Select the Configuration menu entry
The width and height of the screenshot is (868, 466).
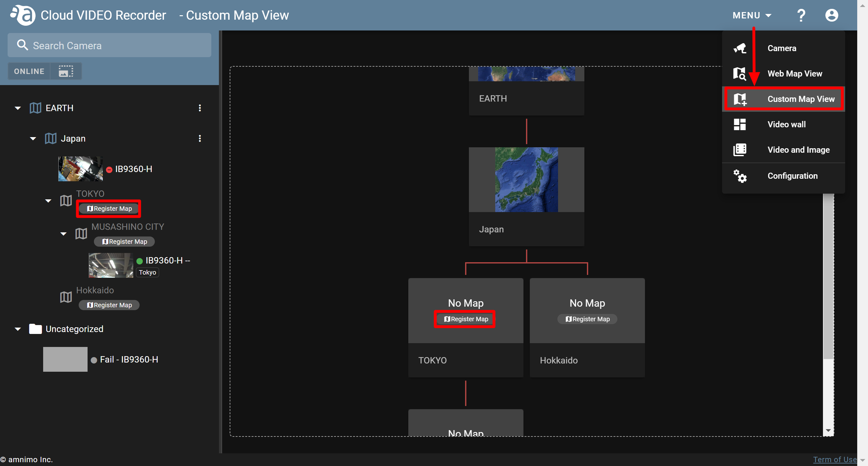tap(783, 176)
